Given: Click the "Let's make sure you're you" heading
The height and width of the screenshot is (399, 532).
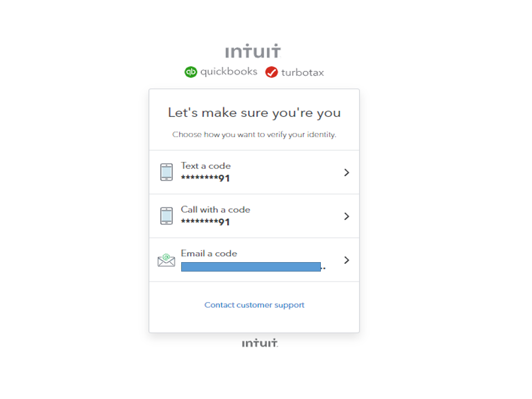Looking at the screenshot, I should [254, 113].
